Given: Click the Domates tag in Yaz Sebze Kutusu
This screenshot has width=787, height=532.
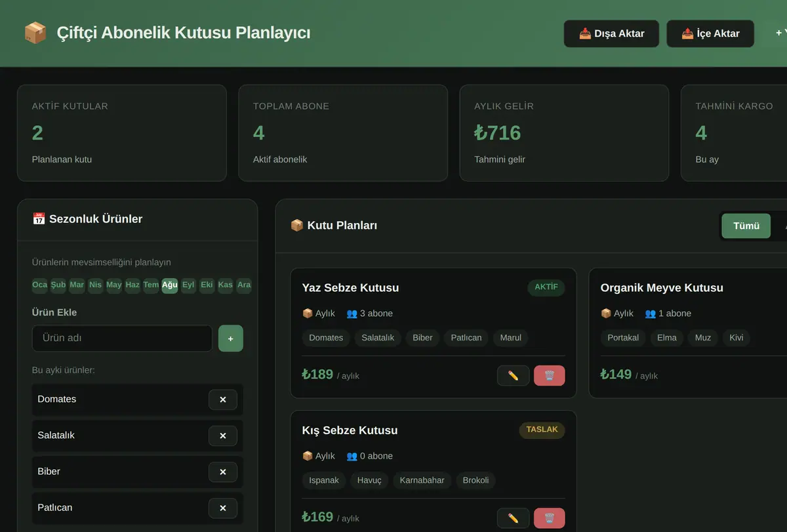Looking at the screenshot, I should 326,338.
